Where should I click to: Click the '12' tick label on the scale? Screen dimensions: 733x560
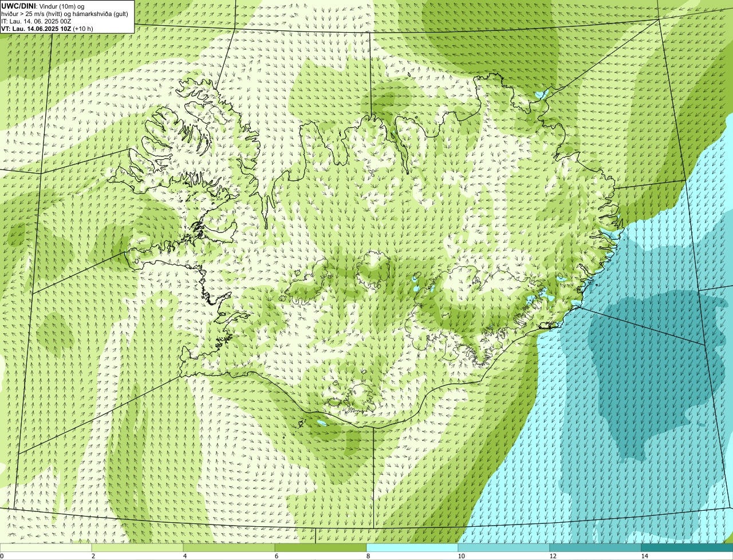pos(553,556)
